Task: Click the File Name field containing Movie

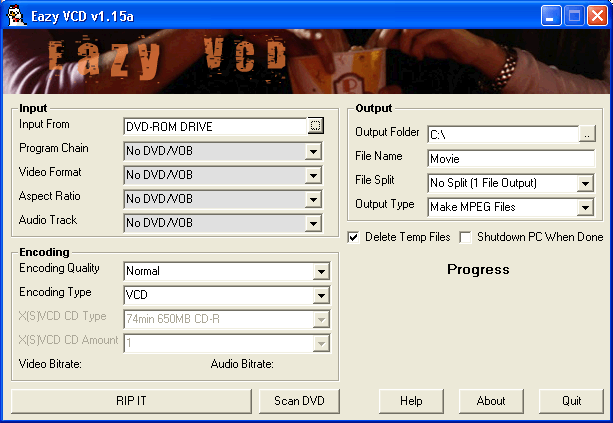Action: 511,159
